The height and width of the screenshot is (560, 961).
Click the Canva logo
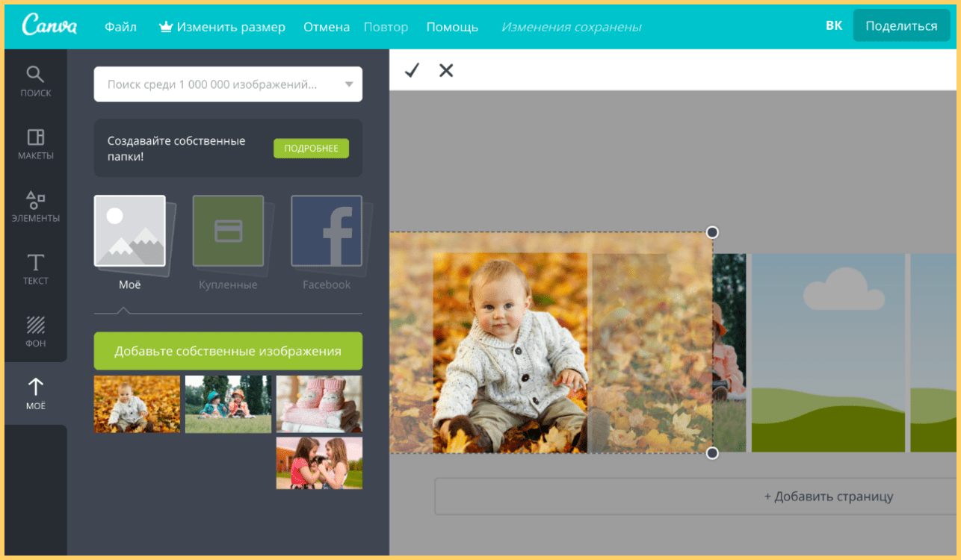pyautogui.click(x=49, y=26)
